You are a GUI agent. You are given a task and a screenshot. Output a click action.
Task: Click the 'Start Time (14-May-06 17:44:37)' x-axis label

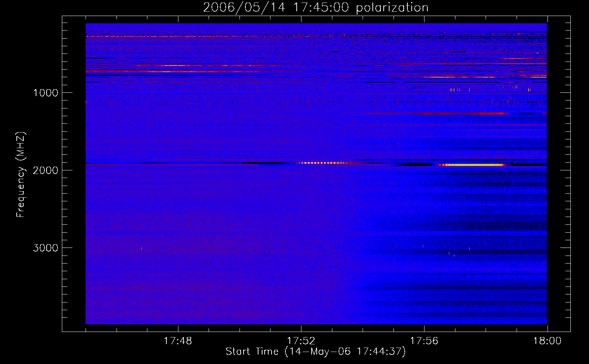[x=316, y=352]
